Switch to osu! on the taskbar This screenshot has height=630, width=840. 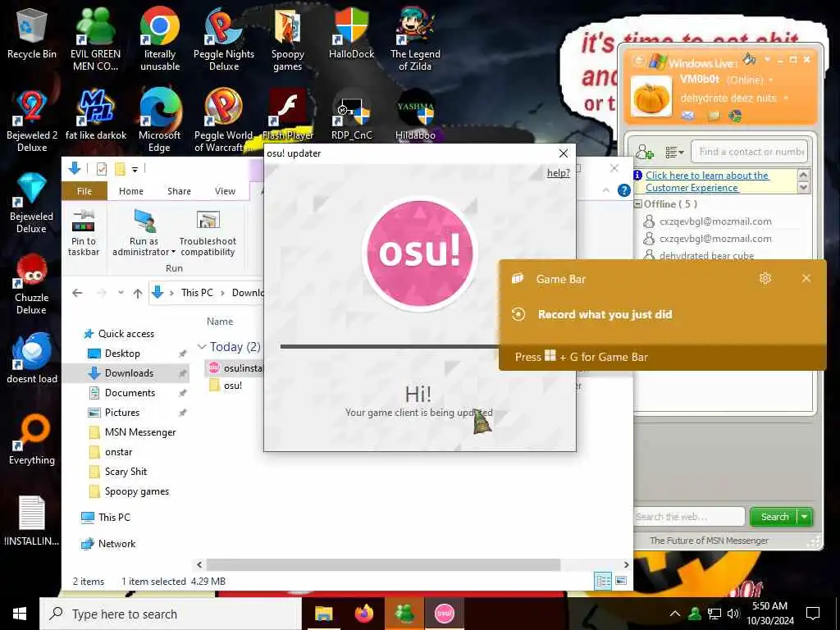tap(444, 614)
